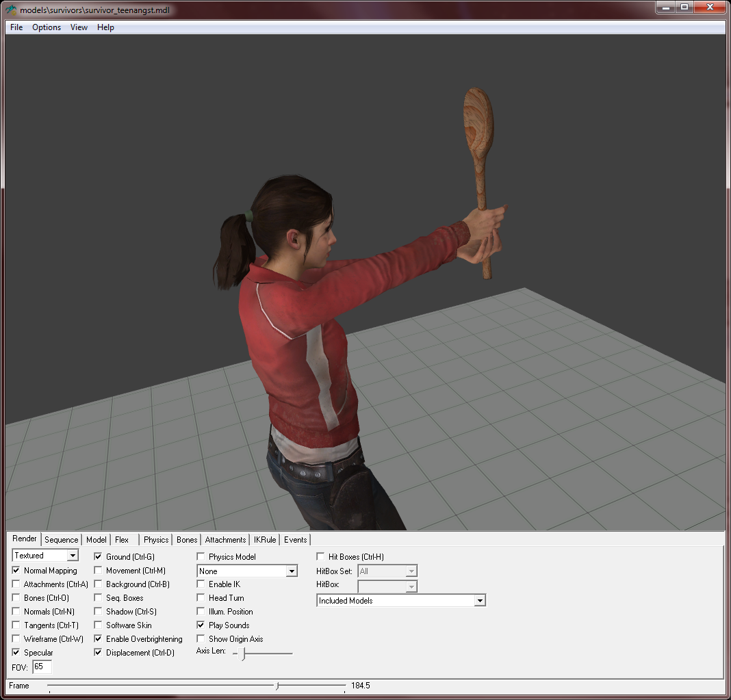The width and height of the screenshot is (731, 700).
Task: Switch to the Flex tab
Action: 122,540
